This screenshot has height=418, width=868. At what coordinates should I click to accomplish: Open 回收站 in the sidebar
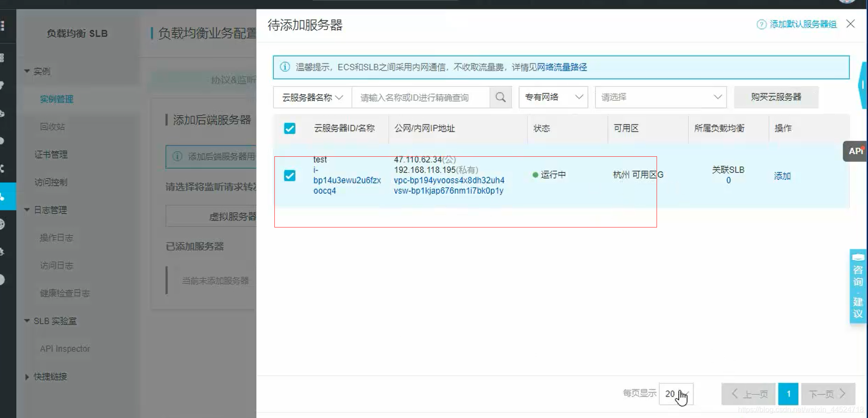(x=52, y=127)
